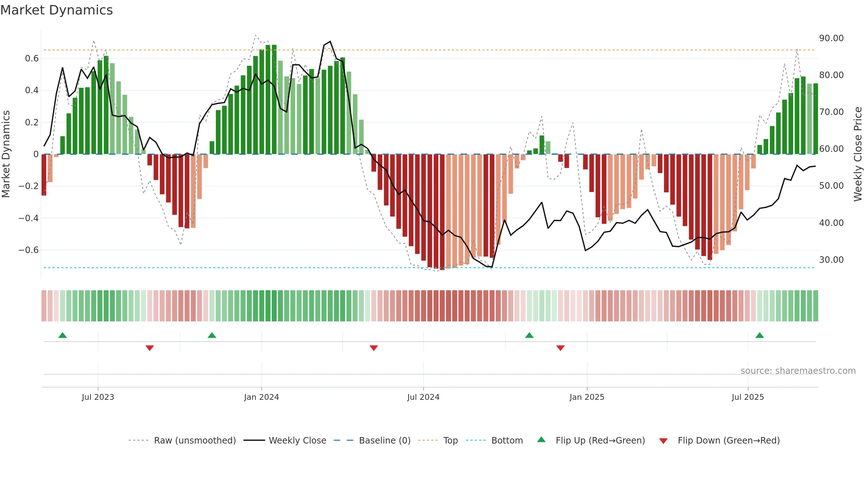The image size is (868, 488).
Task: Toggle the Baseline (0) legend entry
Action: click(x=372, y=440)
